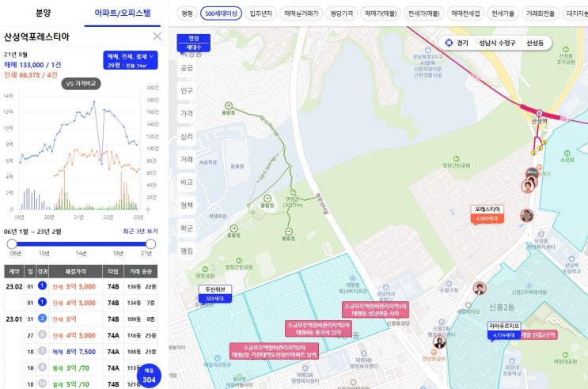Screen dimensions: 588x389
Task: Click the crosshair current-location icon
Action: click(x=449, y=43)
